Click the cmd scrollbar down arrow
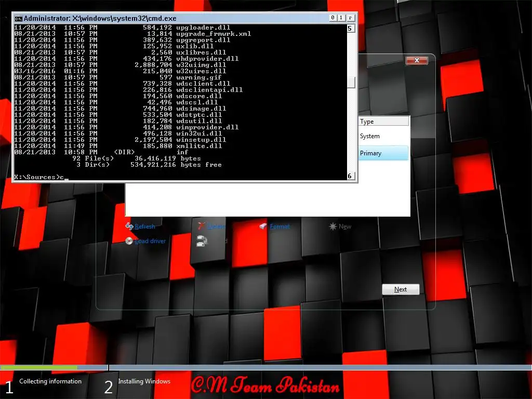The height and width of the screenshot is (399, 532). pos(351,176)
